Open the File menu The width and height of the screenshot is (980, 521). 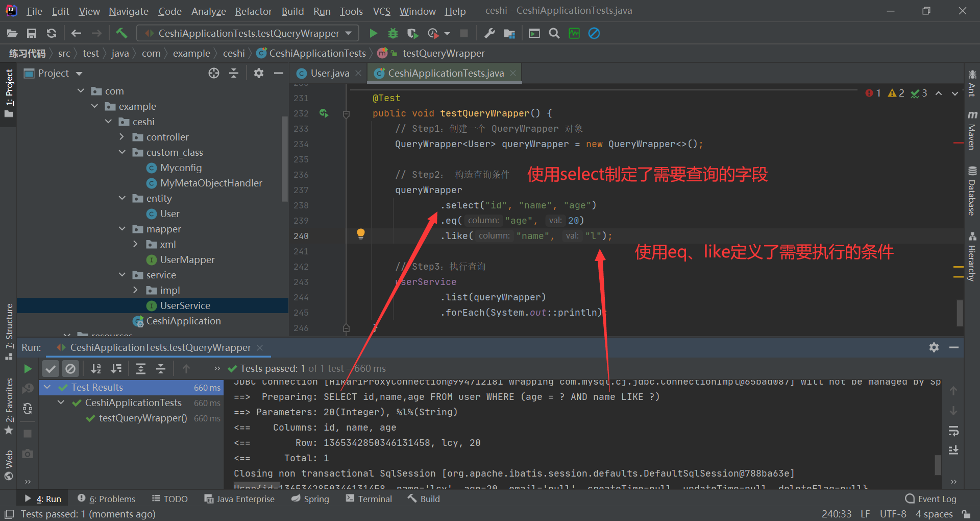[34, 11]
